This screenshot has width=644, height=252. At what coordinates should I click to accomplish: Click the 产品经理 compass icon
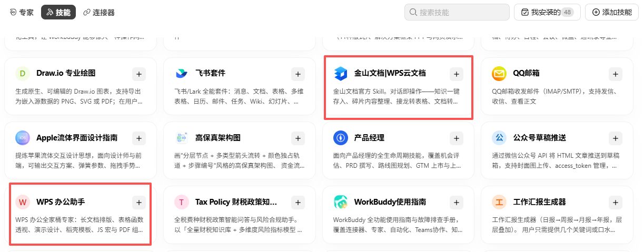pyautogui.click(x=341, y=138)
